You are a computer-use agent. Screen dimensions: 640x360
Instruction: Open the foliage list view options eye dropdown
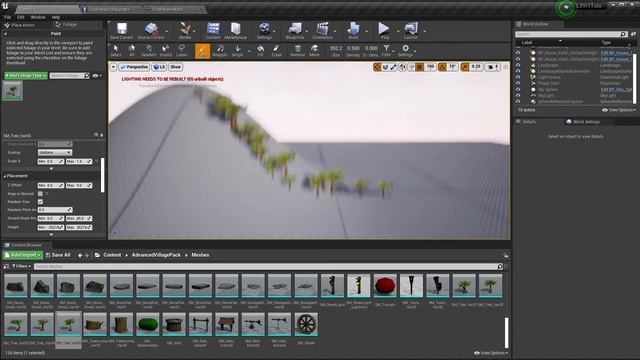(x=97, y=76)
